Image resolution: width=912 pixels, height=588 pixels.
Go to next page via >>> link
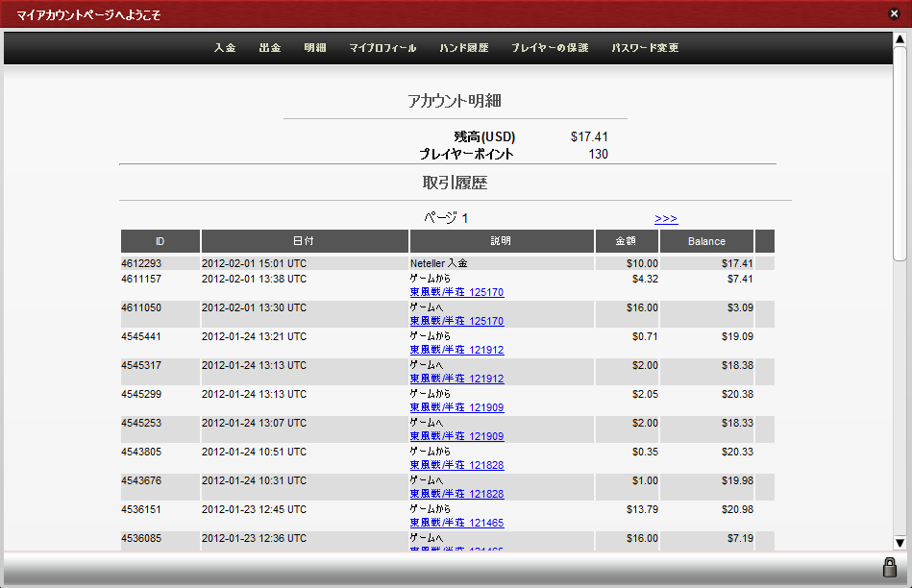[666, 219]
